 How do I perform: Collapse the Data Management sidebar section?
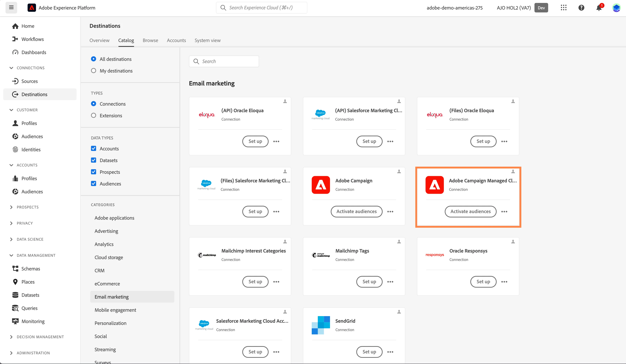[11, 255]
